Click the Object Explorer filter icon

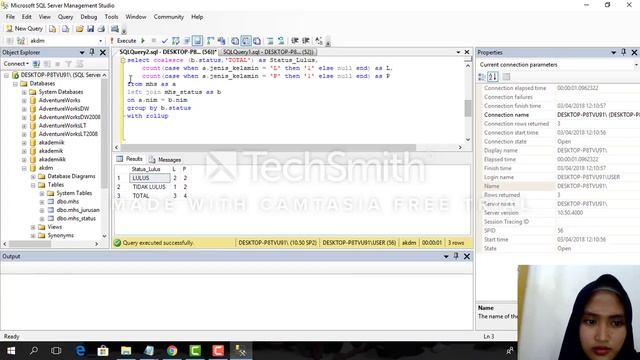(x=69, y=64)
